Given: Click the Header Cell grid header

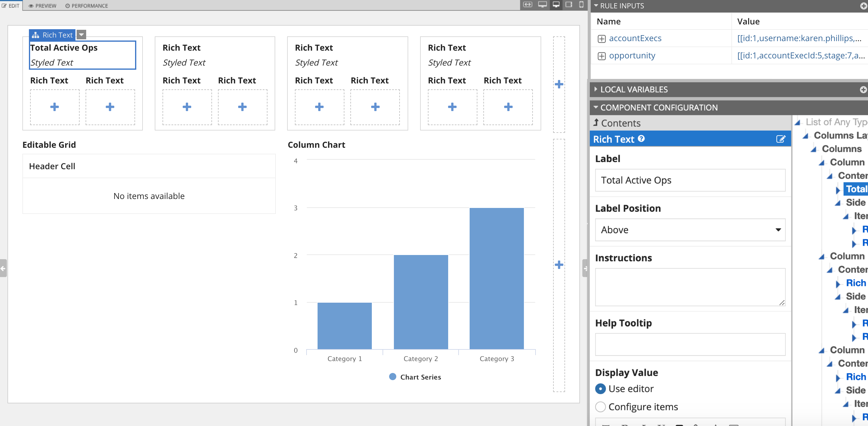Looking at the screenshot, I should 52,166.
